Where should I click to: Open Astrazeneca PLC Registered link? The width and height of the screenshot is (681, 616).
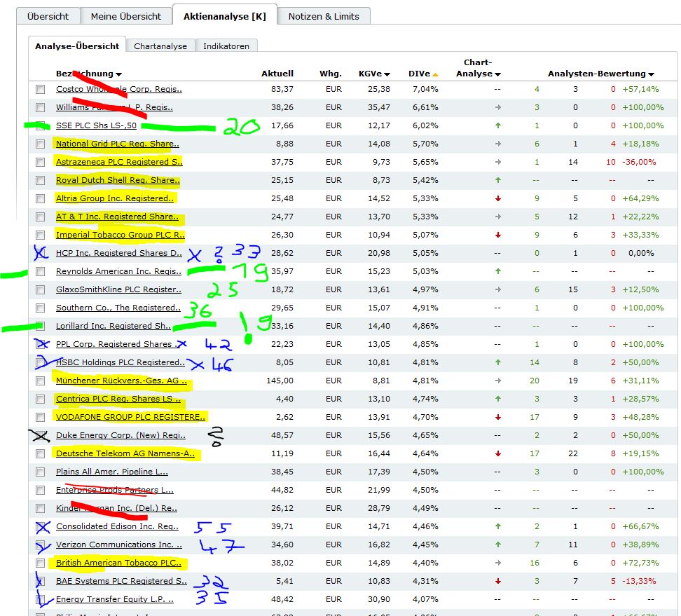[x=119, y=162]
